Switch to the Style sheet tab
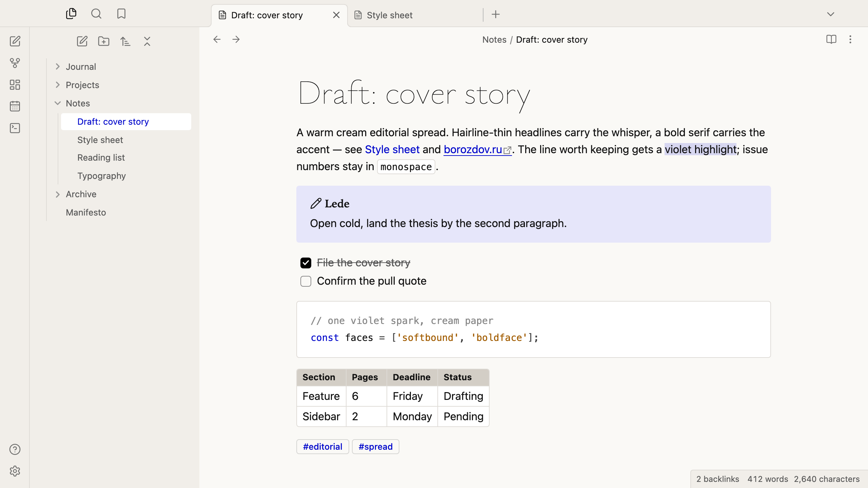868x488 pixels. coord(415,15)
